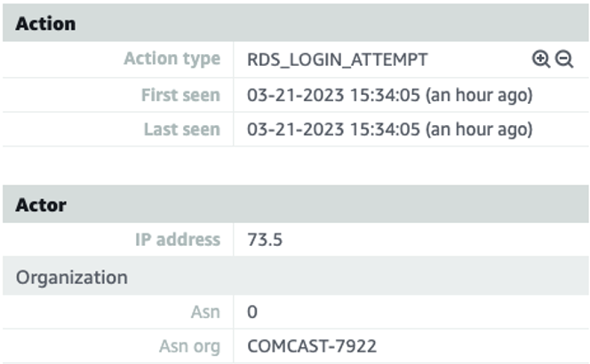Click the IP address field label
Viewport: 590px width, 364px height.
[x=177, y=240]
